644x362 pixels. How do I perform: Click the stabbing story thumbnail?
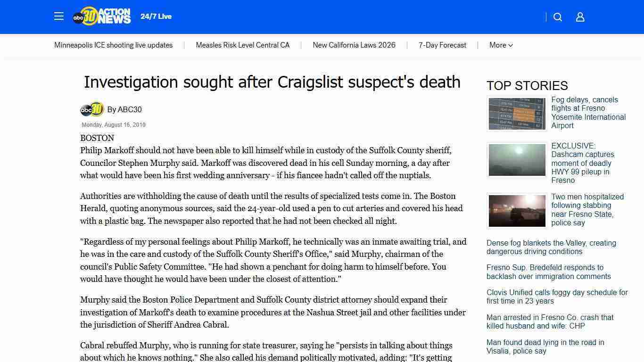point(517,211)
